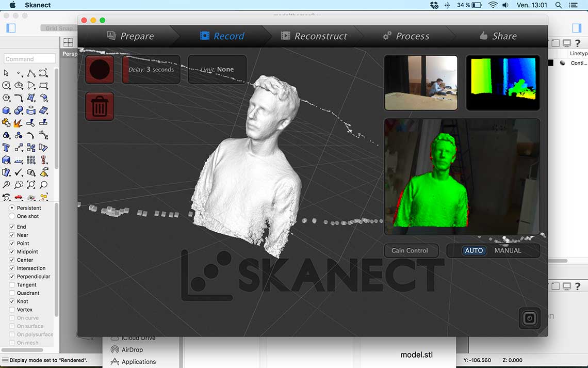
Task: Open the Skanect menu in menu bar
Action: pos(38,5)
